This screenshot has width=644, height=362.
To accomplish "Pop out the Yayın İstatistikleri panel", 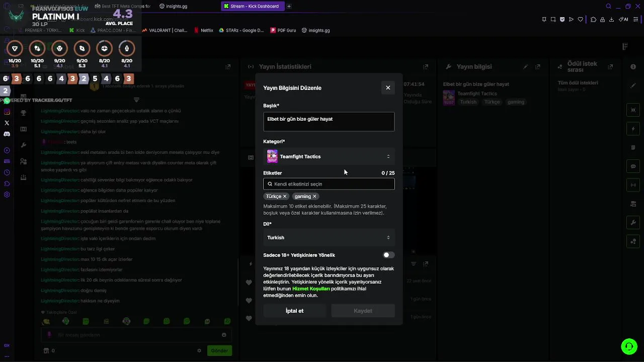I will point(426,66).
